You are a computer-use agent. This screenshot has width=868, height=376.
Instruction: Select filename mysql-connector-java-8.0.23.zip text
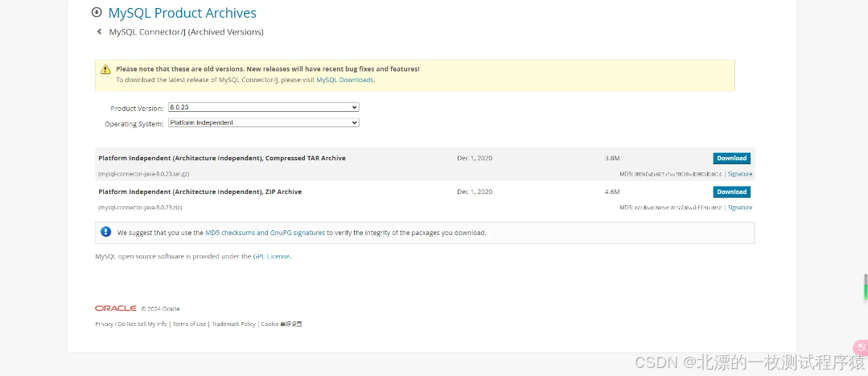coord(140,208)
